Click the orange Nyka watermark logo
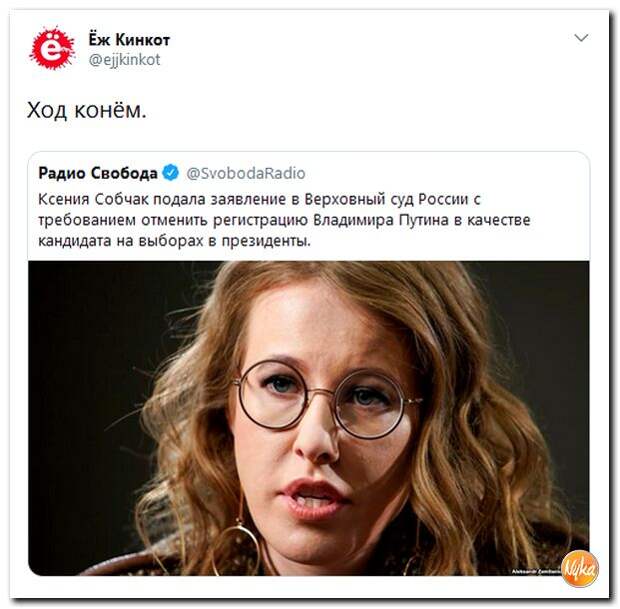 tap(580, 569)
